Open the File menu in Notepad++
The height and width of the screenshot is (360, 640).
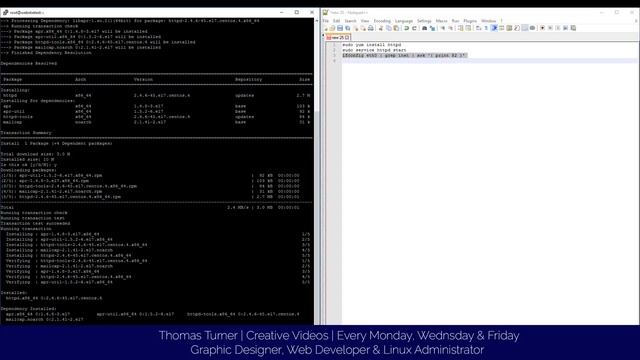pyautogui.click(x=326, y=21)
